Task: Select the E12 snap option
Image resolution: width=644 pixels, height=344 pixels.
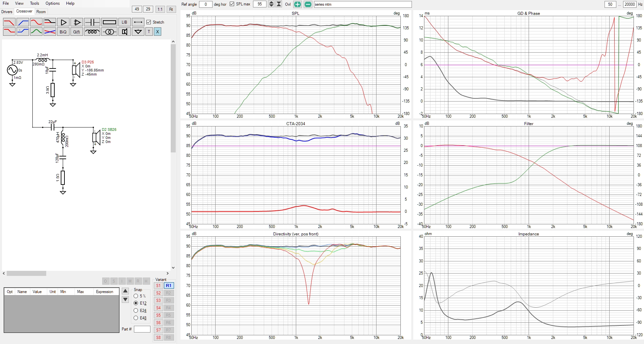Action: click(x=136, y=303)
